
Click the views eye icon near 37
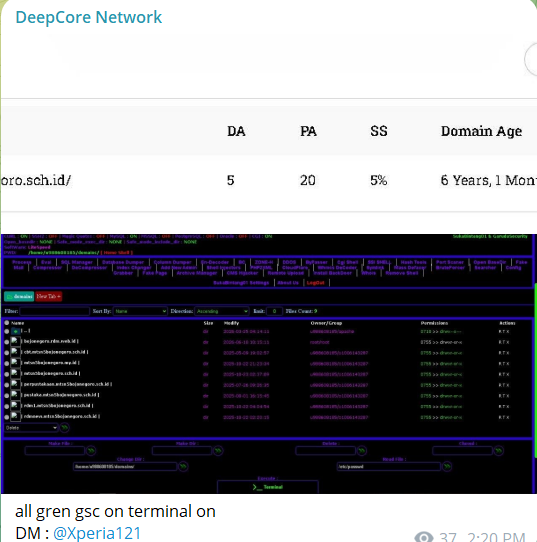pos(424,537)
